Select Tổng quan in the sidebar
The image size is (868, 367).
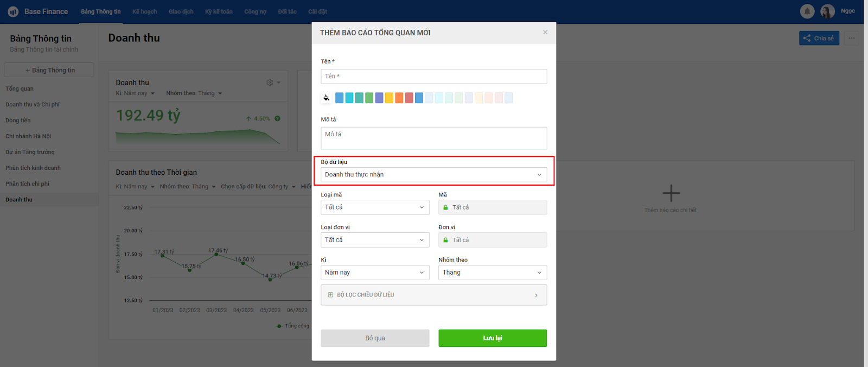pyautogui.click(x=20, y=88)
